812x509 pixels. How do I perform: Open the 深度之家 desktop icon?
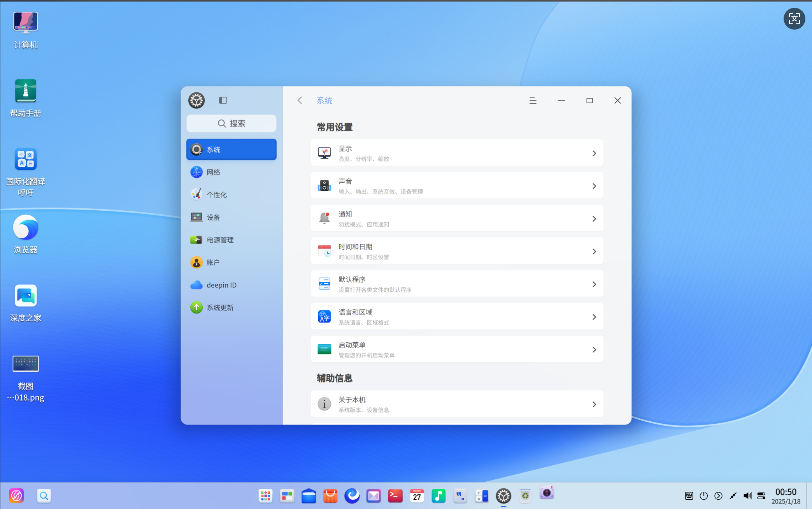26,296
